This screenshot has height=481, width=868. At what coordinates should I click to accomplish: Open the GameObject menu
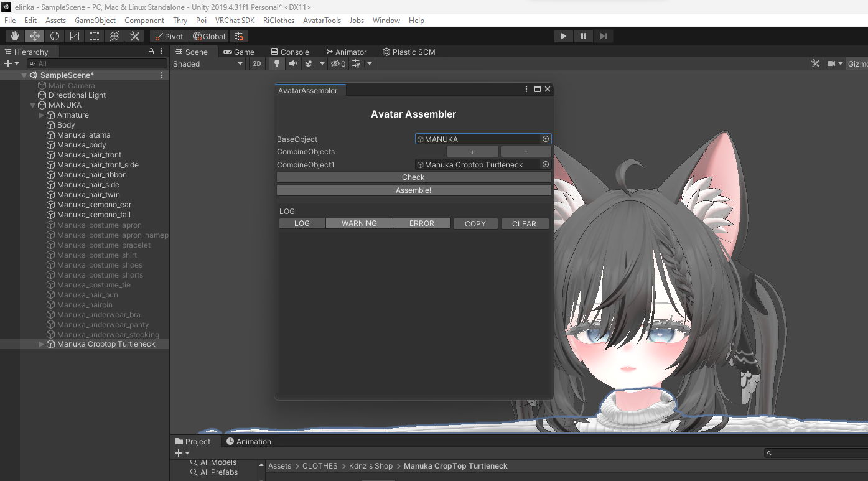95,21
